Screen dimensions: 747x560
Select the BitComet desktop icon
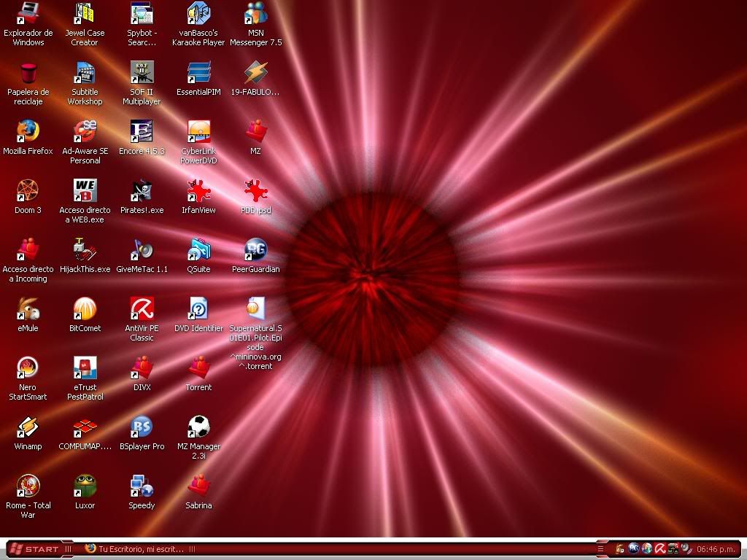point(85,309)
